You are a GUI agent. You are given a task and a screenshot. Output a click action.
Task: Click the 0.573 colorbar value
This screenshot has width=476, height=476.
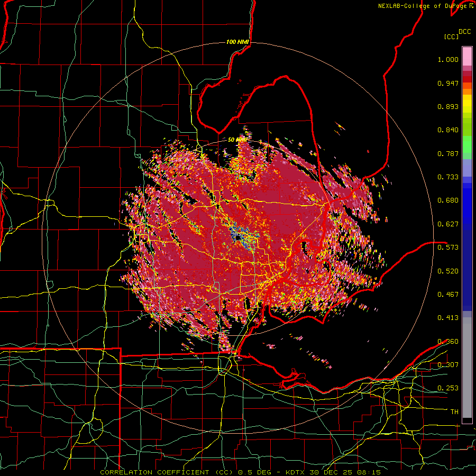tap(448, 248)
